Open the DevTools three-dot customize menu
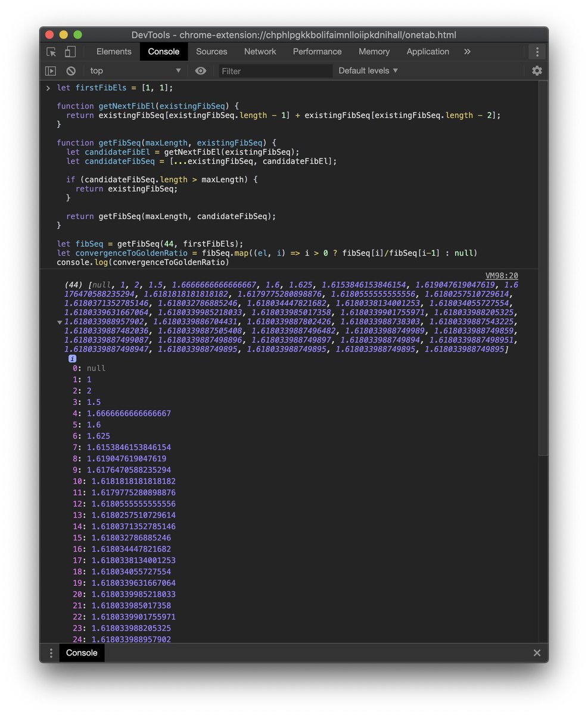The height and width of the screenshot is (715, 588). (537, 52)
